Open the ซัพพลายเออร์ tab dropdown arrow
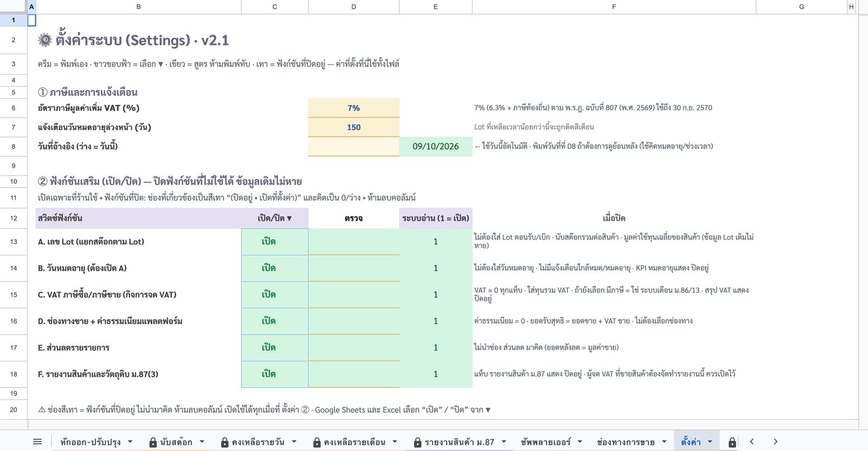The height and width of the screenshot is (451, 868). click(580, 442)
